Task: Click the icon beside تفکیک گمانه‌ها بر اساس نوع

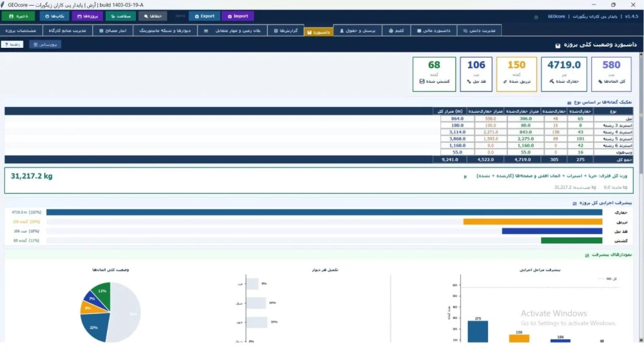Action: point(569,103)
